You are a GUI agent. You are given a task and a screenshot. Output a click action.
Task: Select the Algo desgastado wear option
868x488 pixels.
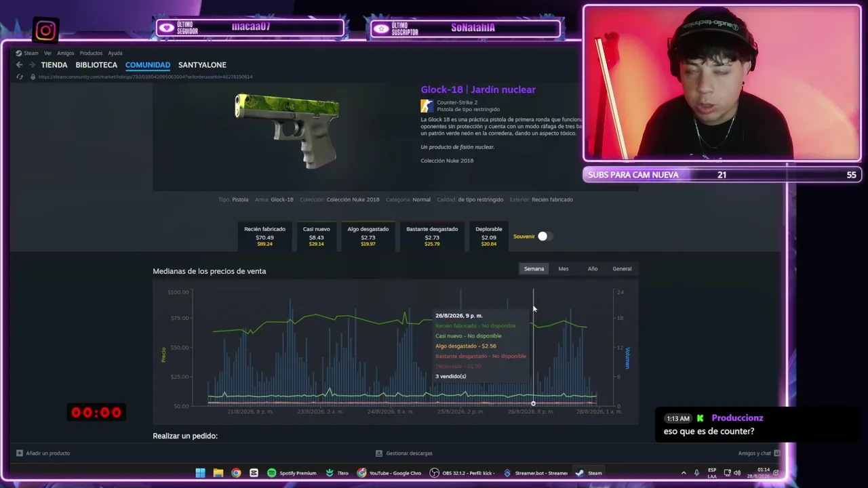pos(368,236)
